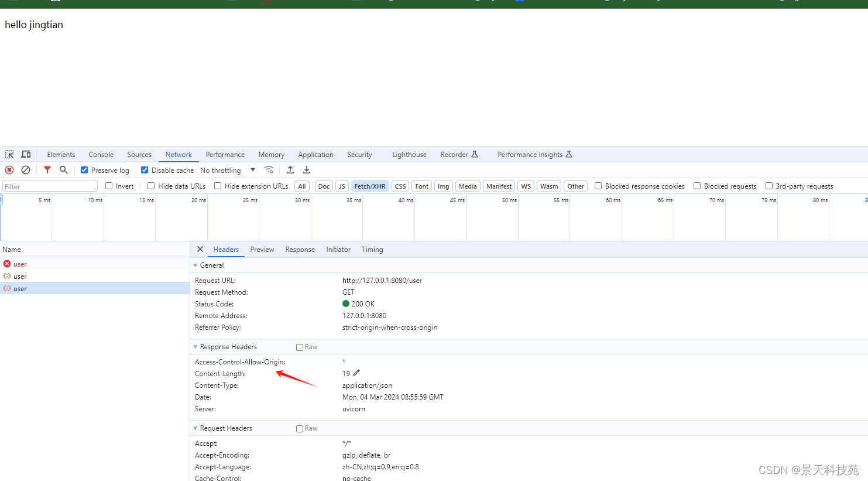Click the Name column header
The image size is (868, 481).
[x=94, y=250]
